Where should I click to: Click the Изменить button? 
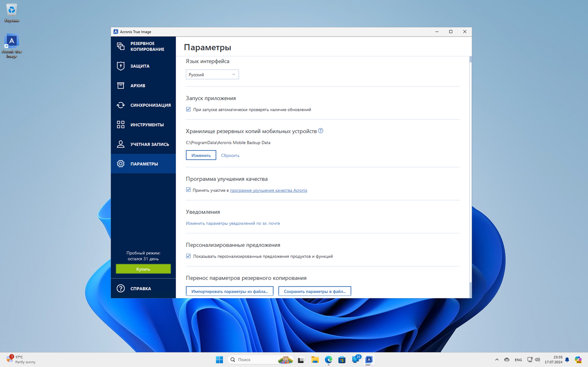coord(201,155)
